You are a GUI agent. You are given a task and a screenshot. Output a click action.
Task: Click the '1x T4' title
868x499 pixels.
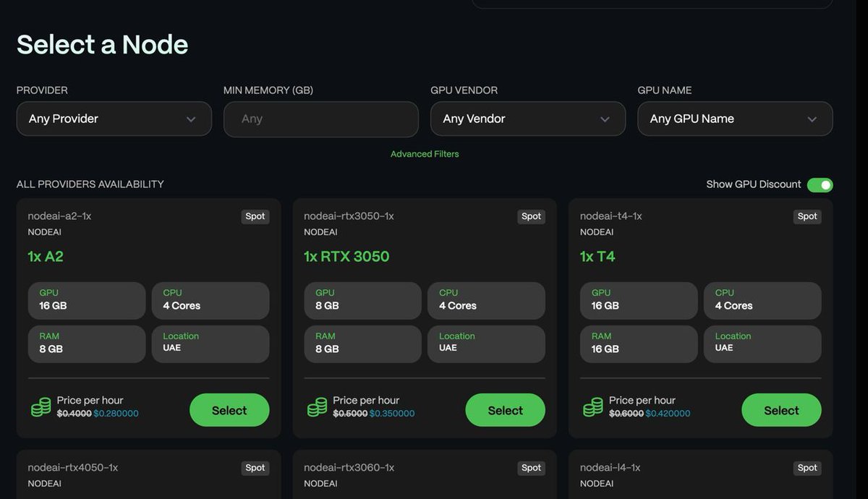[x=597, y=257]
